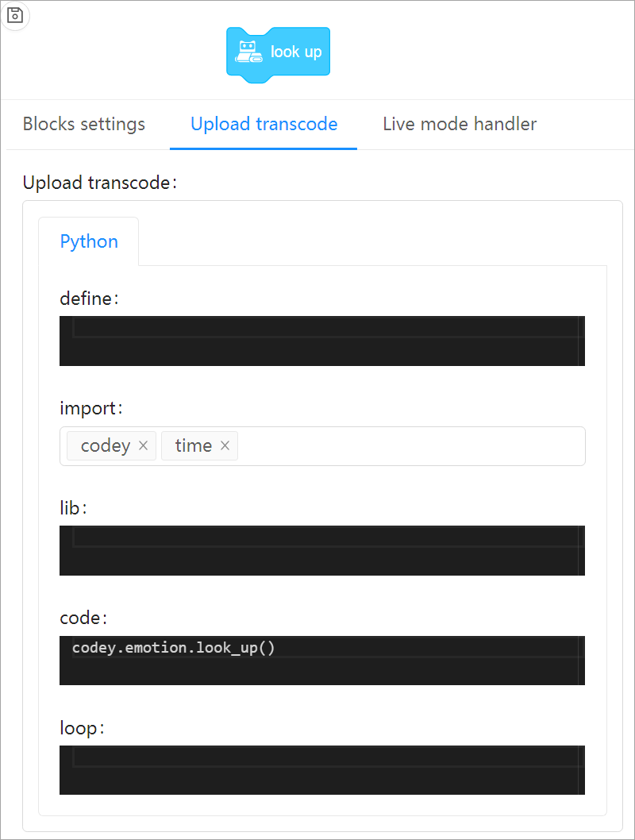Click the save icon at top left
Viewport: 635px width, 840px height.
tap(15, 15)
